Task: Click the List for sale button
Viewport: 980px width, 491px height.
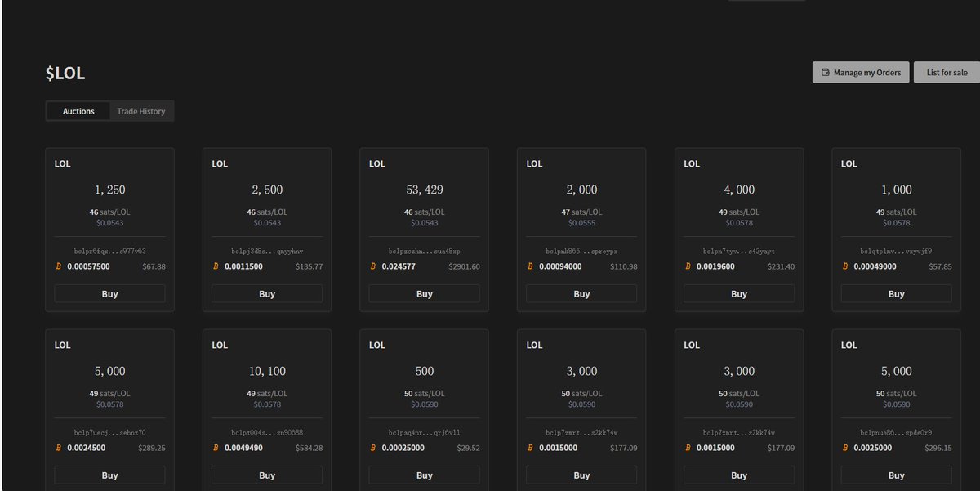Action: pyautogui.click(x=947, y=72)
